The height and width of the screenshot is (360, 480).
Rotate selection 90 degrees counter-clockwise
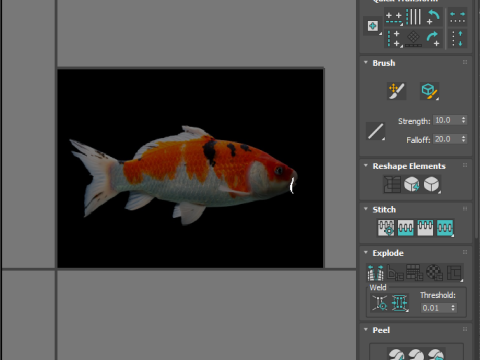coord(433,17)
